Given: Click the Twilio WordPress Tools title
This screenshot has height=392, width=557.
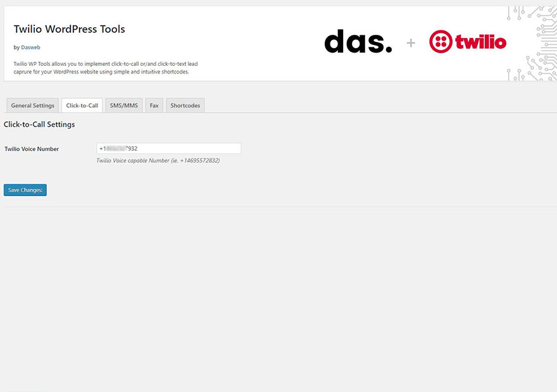Looking at the screenshot, I should click(x=69, y=28).
